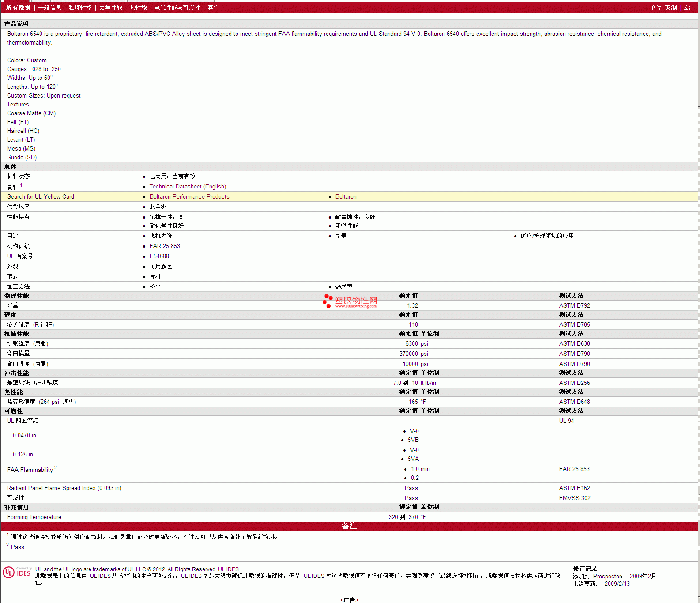The image size is (700, 603).
Task: Select the 医疗/护理领域的应用 entry
Action: tap(547, 236)
